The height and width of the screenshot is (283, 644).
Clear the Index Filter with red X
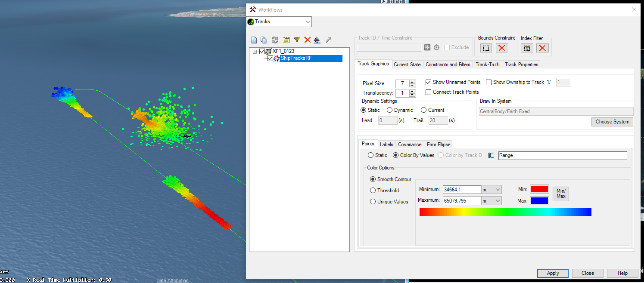[542, 48]
